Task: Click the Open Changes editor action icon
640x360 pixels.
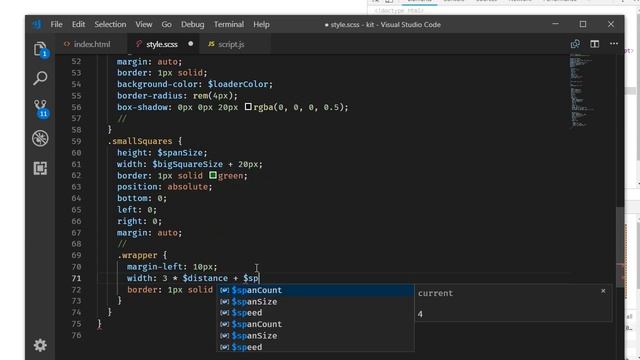Action: [x=575, y=44]
